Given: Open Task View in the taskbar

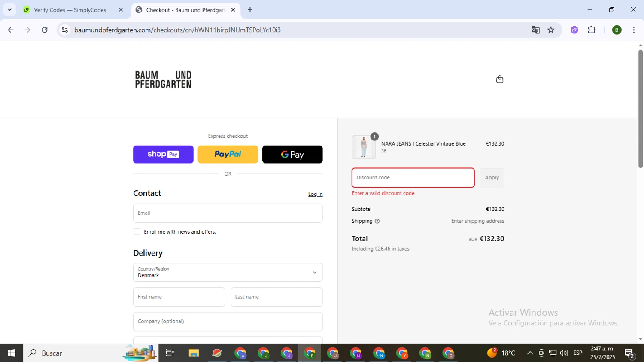Looking at the screenshot, I should click(x=170, y=353).
